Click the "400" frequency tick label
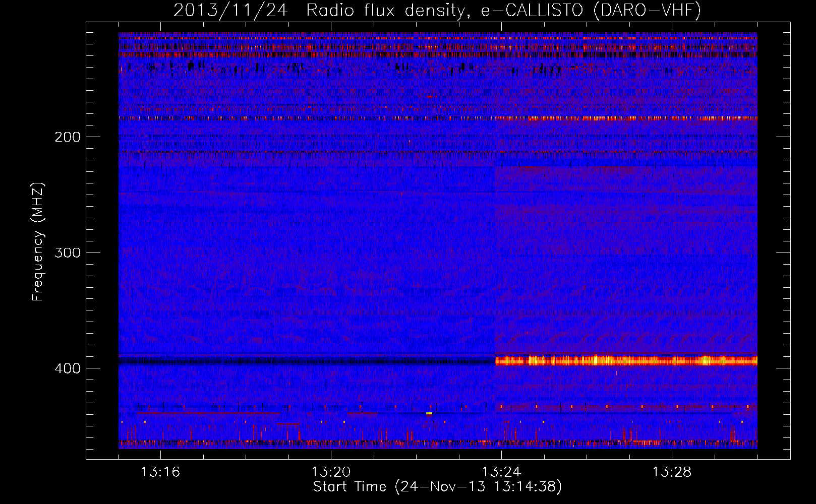The width and height of the screenshot is (816, 504). click(x=68, y=368)
